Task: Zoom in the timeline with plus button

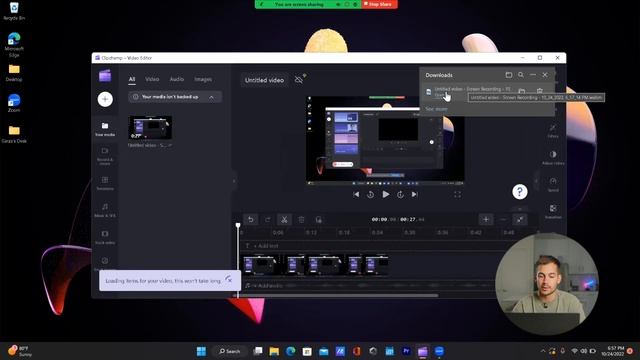Action: tap(486, 220)
